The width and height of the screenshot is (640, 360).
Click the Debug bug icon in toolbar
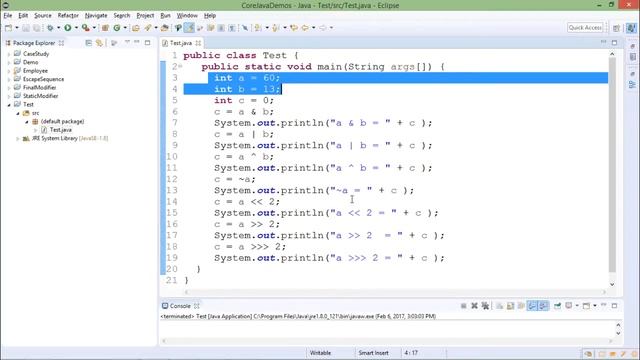point(50,28)
